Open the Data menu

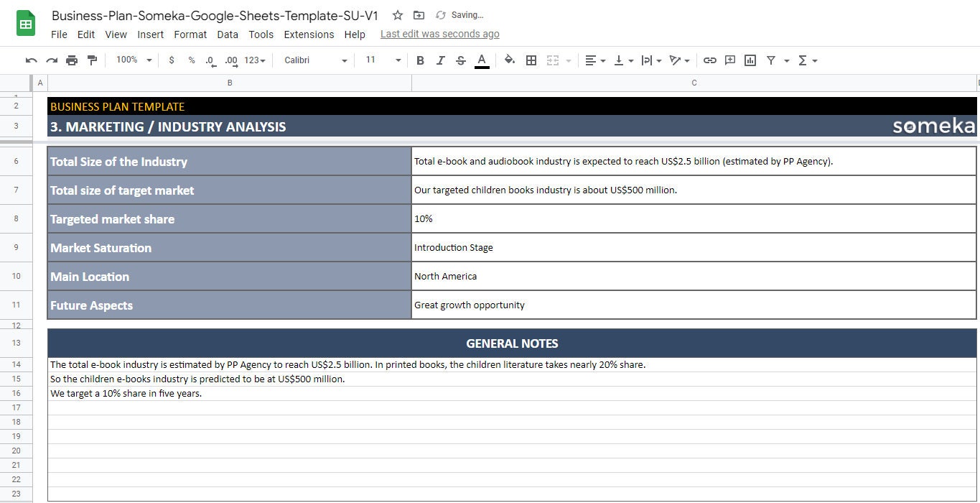coord(228,34)
